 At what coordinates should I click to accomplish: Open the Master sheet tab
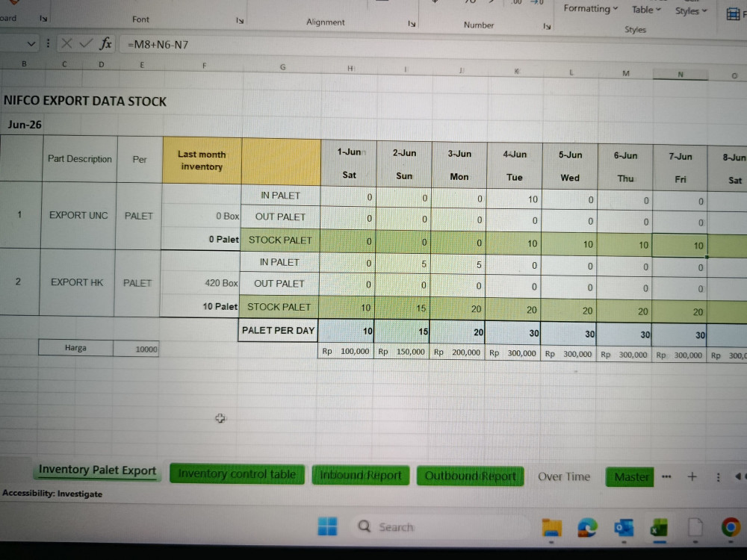pos(631,476)
